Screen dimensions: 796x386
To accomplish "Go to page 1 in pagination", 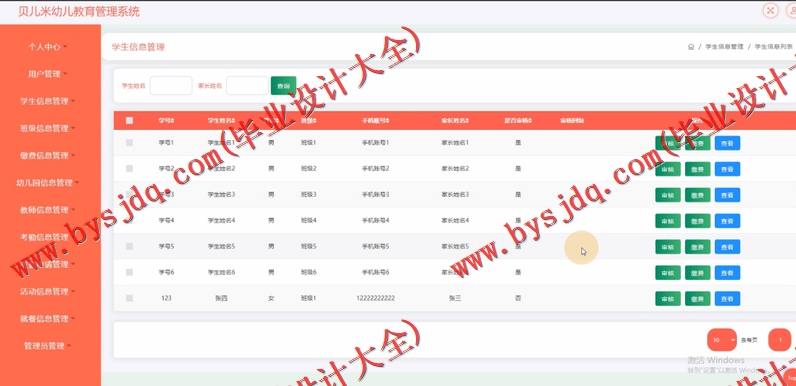I will (779, 340).
